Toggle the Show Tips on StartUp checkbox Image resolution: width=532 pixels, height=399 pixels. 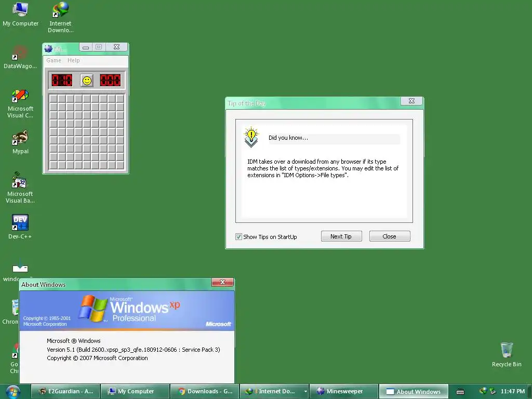pyautogui.click(x=238, y=236)
